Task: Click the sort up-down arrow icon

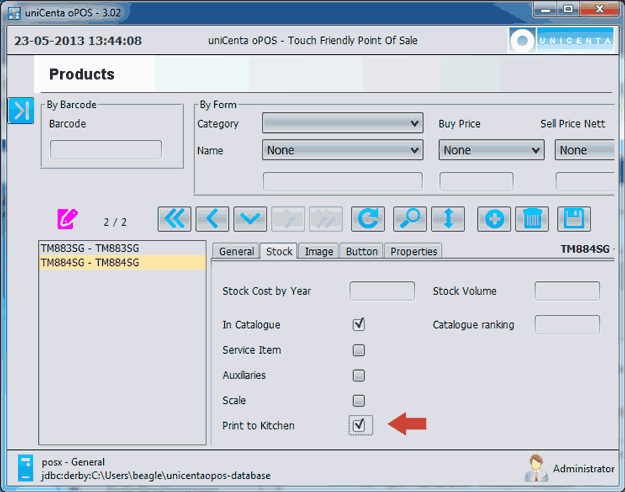Action: point(447,218)
